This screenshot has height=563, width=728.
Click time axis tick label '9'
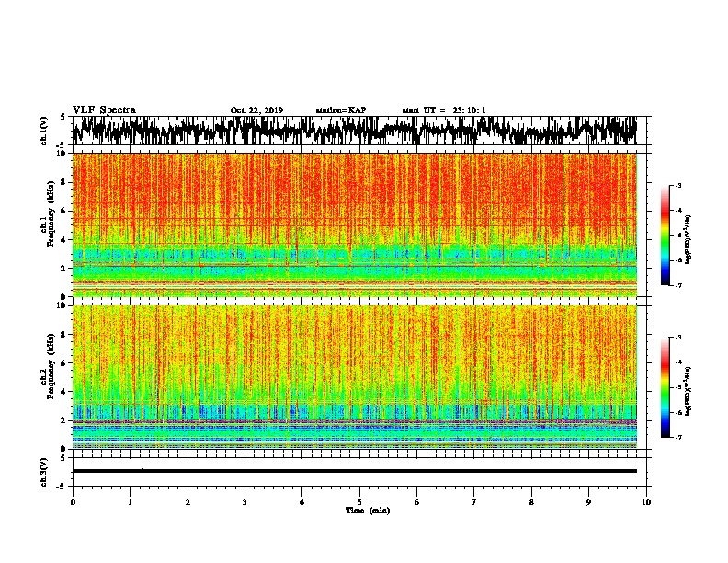click(x=588, y=502)
